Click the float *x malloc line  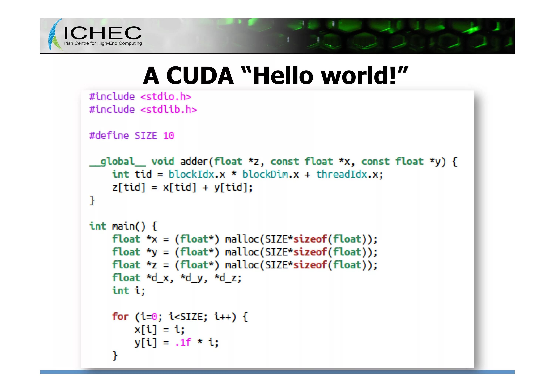[244, 239]
